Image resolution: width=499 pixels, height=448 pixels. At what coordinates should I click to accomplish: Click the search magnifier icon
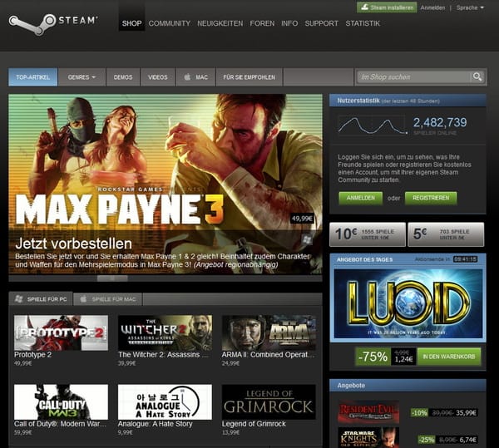click(x=477, y=76)
